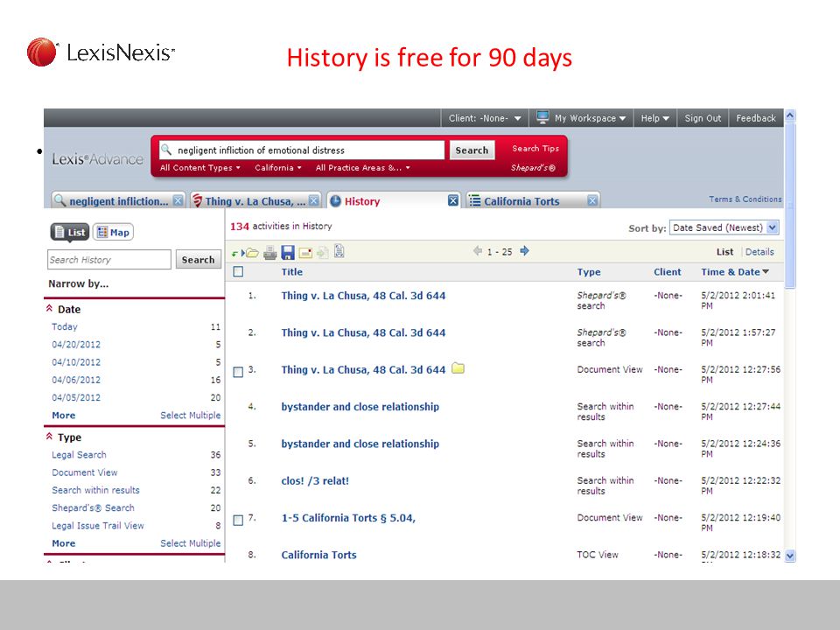The image size is (840, 630).
Task: Tick checkbox for row 3 Thing v. La Chusa
Action: [238, 372]
